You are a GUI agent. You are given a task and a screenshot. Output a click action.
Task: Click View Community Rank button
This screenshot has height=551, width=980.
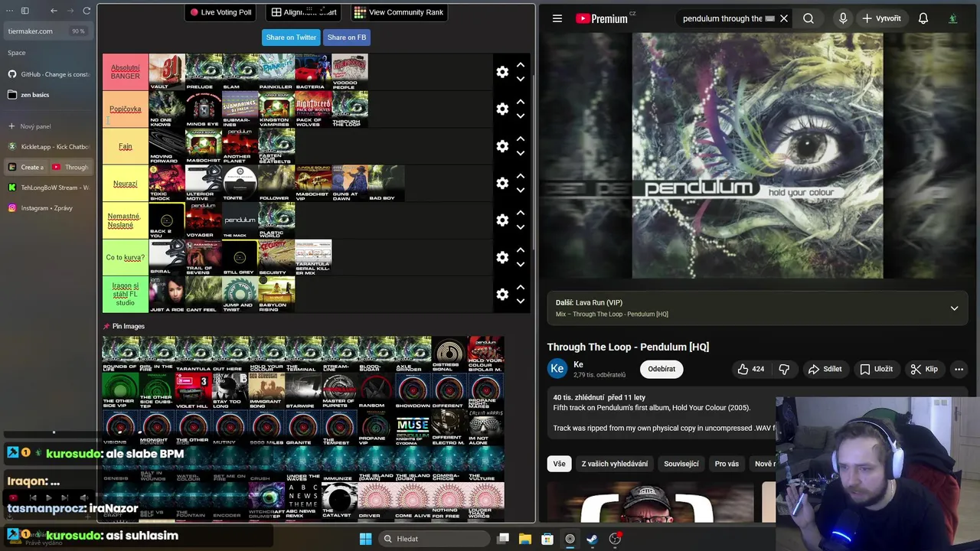click(399, 12)
